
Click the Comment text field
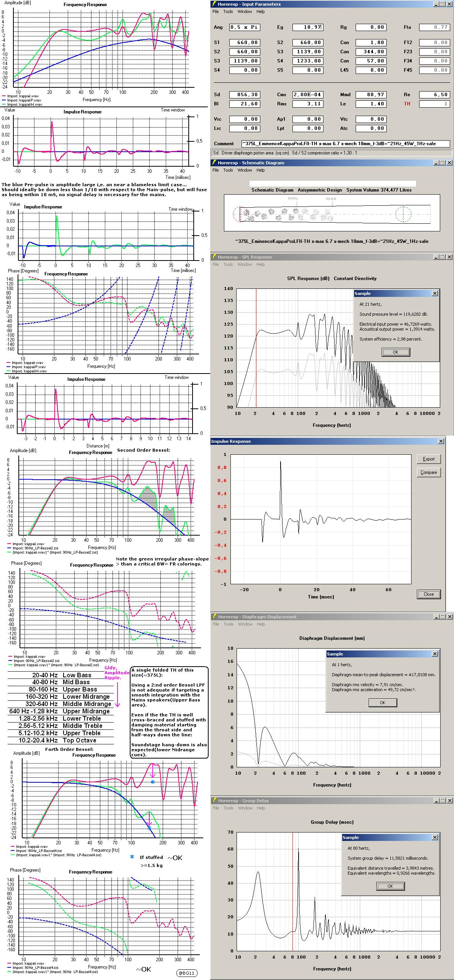tap(346, 144)
